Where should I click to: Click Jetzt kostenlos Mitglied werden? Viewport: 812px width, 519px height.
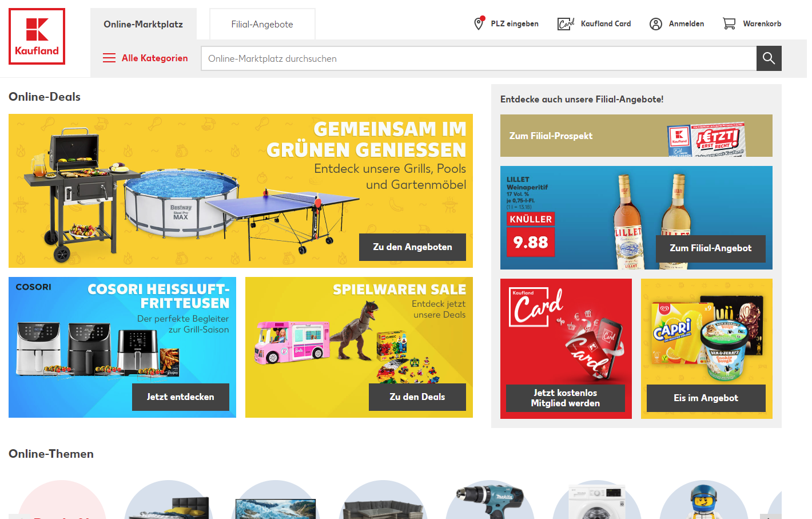(x=566, y=398)
